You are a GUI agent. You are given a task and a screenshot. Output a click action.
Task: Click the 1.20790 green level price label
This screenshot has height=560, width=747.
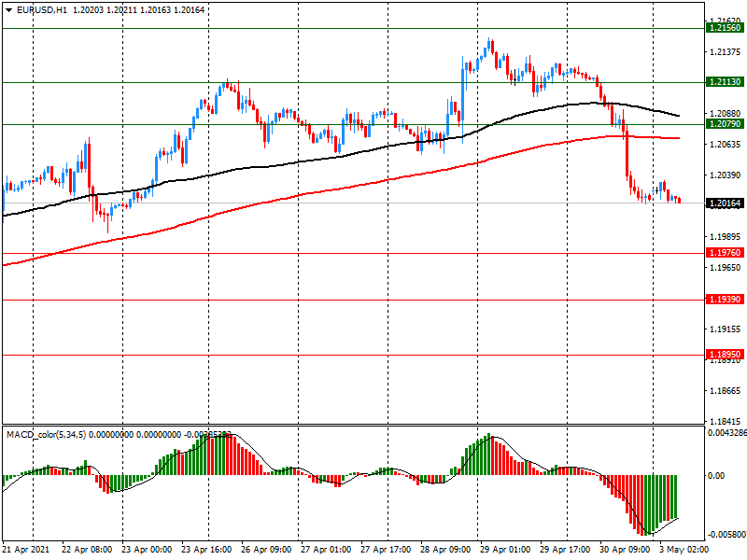pyautogui.click(x=726, y=124)
